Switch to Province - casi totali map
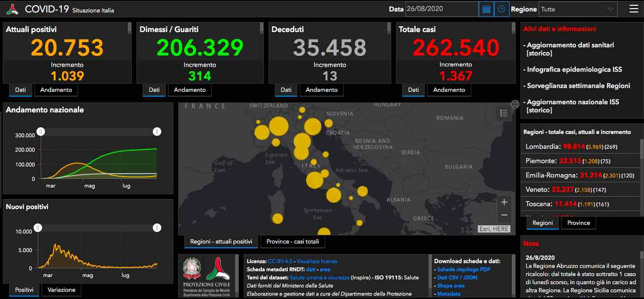Screen dimensions: 644x299 point(293,242)
